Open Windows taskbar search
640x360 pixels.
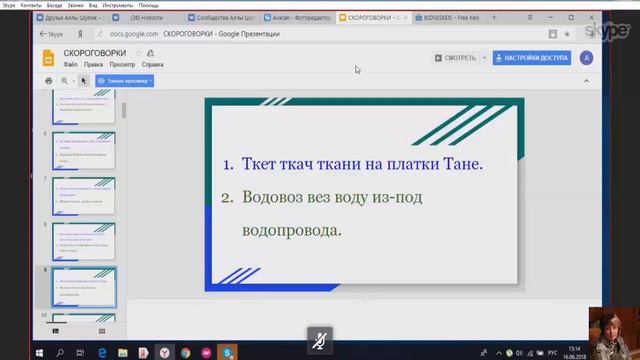(x=60, y=353)
